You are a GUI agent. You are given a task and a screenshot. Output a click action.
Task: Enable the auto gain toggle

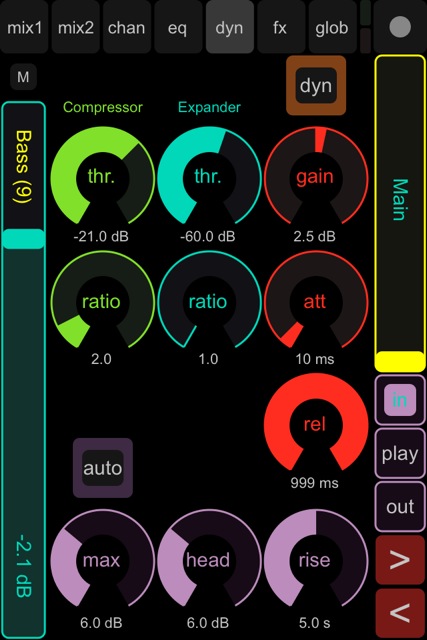pyautogui.click(x=103, y=468)
